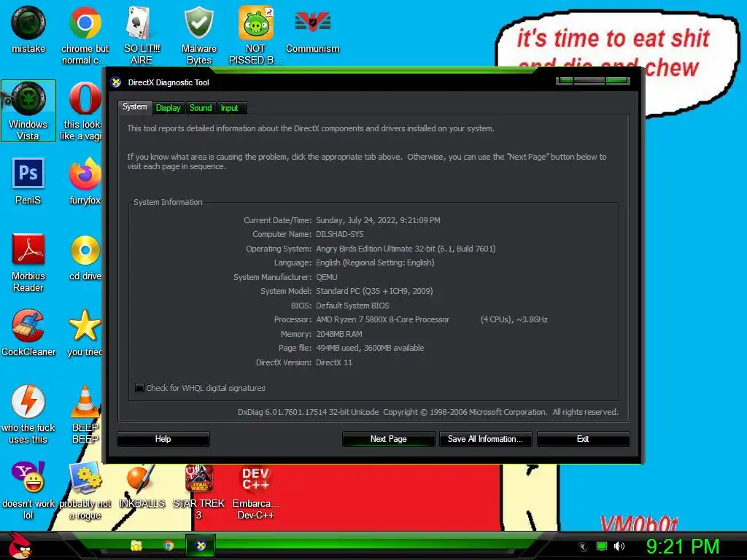Screen dimensions: 747x560
Task: Click the QEMU manufacturer value
Action: coord(327,277)
